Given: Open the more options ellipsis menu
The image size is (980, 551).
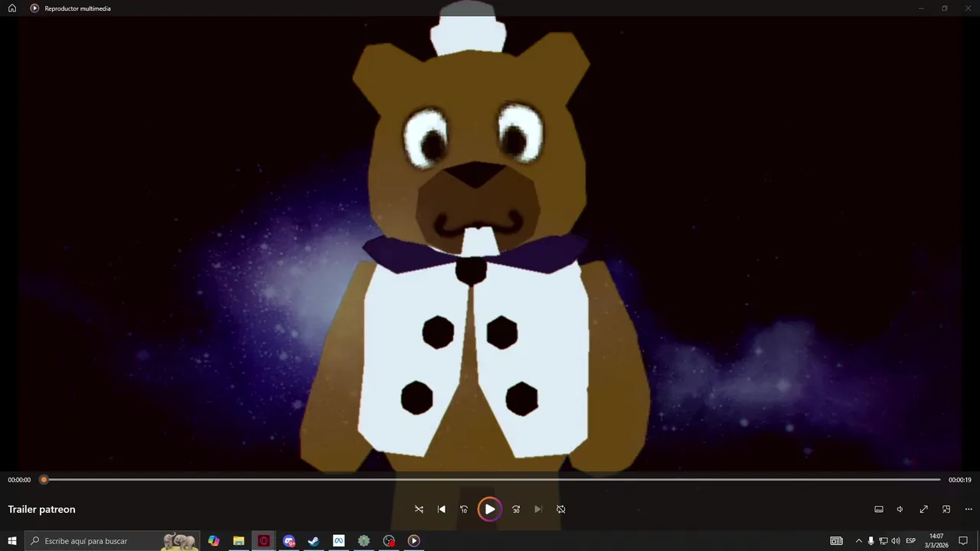Looking at the screenshot, I should point(969,509).
